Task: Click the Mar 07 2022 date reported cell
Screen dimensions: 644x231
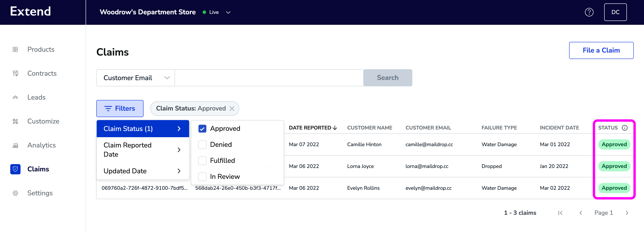Action: click(304, 144)
